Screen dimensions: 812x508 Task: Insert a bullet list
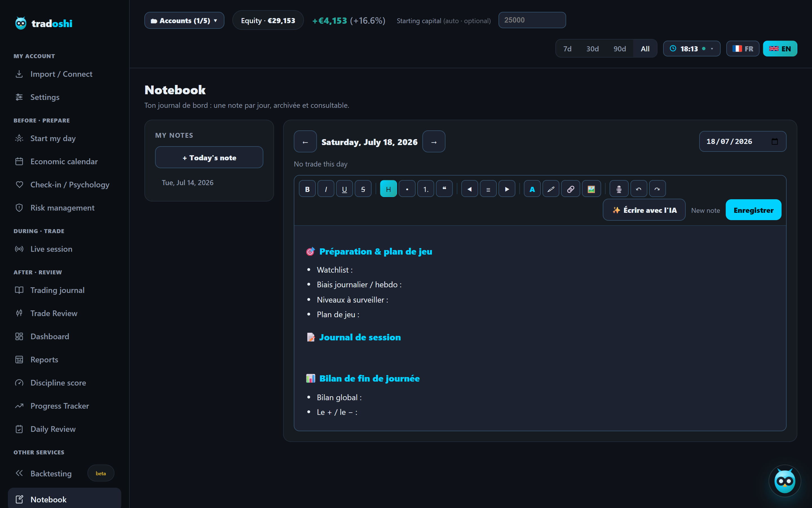[x=407, y=189]
